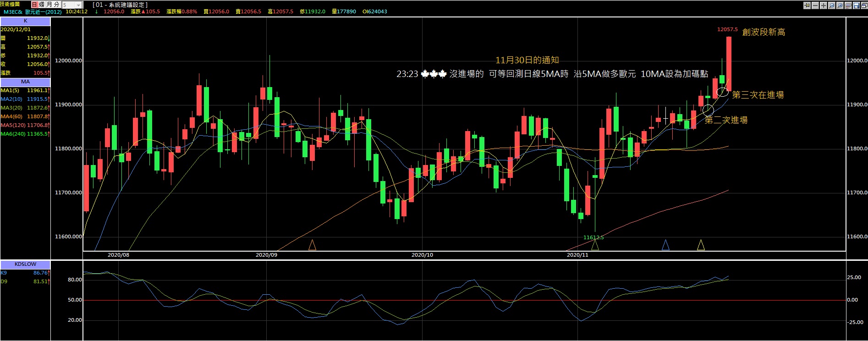Click the 創波段新高 annotation text
This screenshot has height=341, width=868.
point(764,32)
